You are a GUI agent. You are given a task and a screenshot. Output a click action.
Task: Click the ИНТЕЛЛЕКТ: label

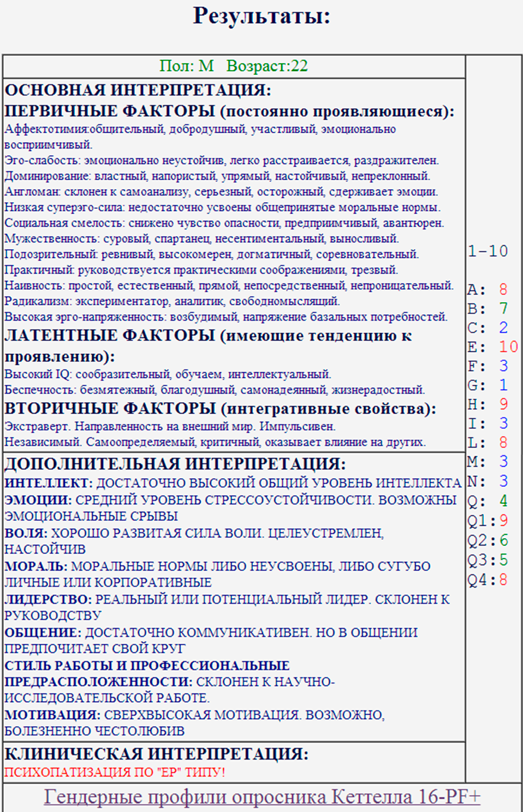pyautogui.click(x=49, y=483)
